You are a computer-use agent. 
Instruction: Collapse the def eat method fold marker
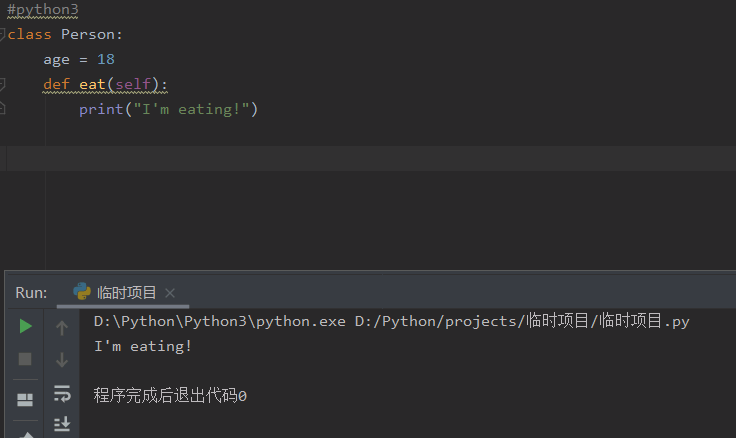pos(2,85)
